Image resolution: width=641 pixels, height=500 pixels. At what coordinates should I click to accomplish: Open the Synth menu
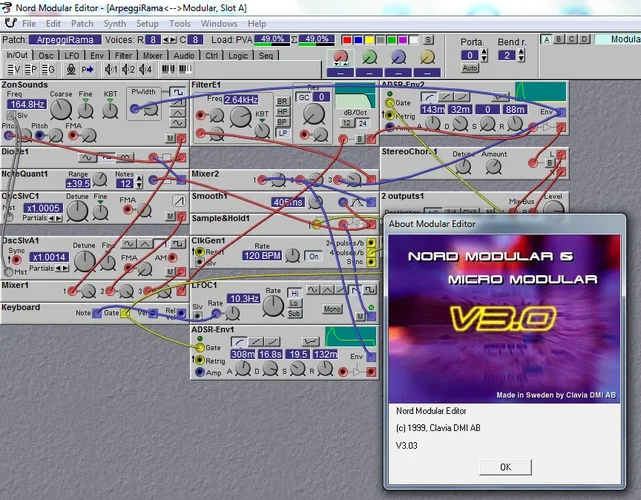pyautogui.click(x=115, y=24)
